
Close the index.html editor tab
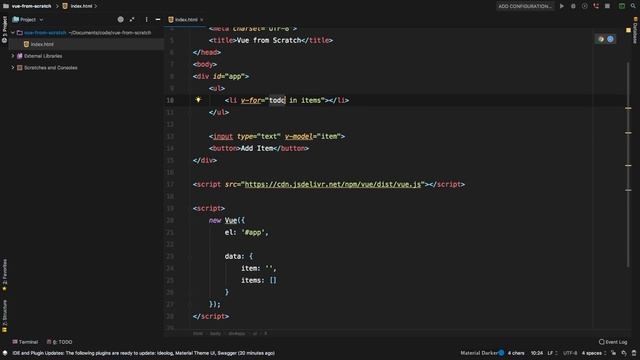point(202,20)
